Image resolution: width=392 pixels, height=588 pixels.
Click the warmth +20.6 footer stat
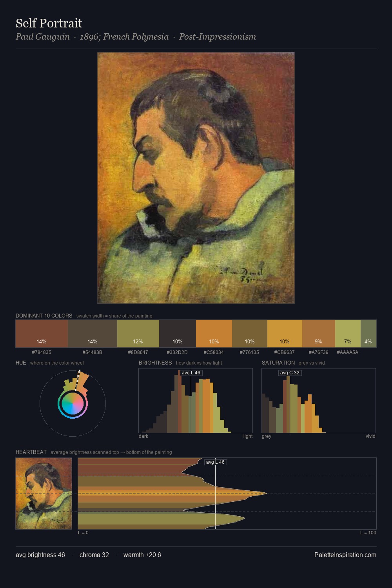(142, 555)
